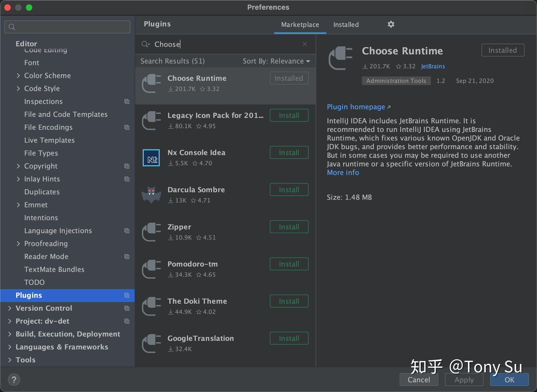Click the Zipper plugin icon
The image size is (537, 392).
pos(151,232)
